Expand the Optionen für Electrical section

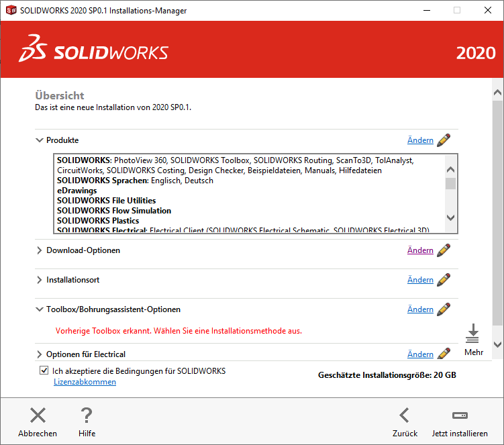tap(39, 354)
